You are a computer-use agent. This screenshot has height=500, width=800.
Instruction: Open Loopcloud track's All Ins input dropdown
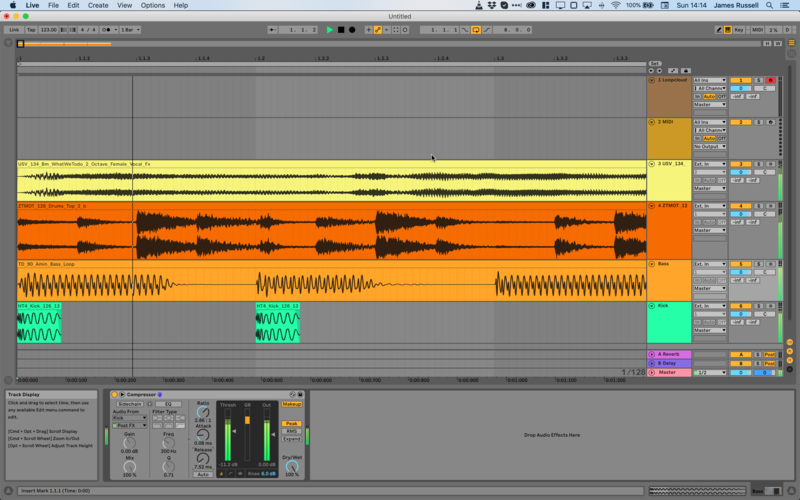709,80
